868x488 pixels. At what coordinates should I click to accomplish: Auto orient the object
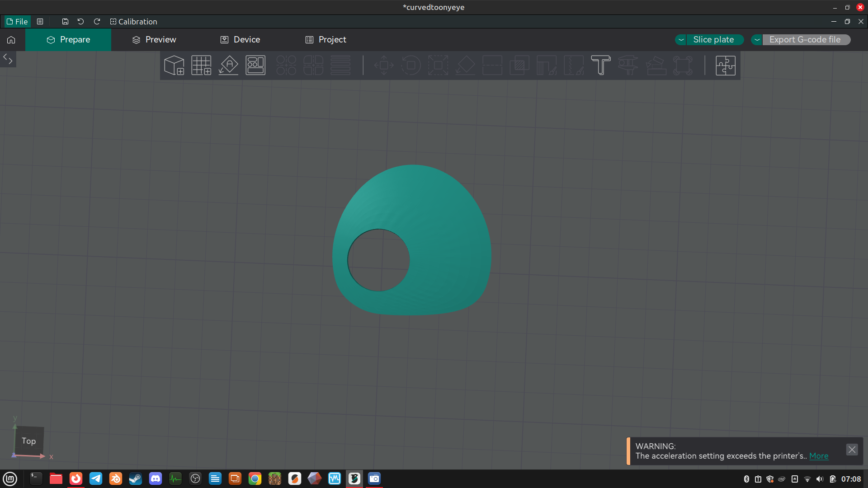pyautogui.click(x=228, y=66)
